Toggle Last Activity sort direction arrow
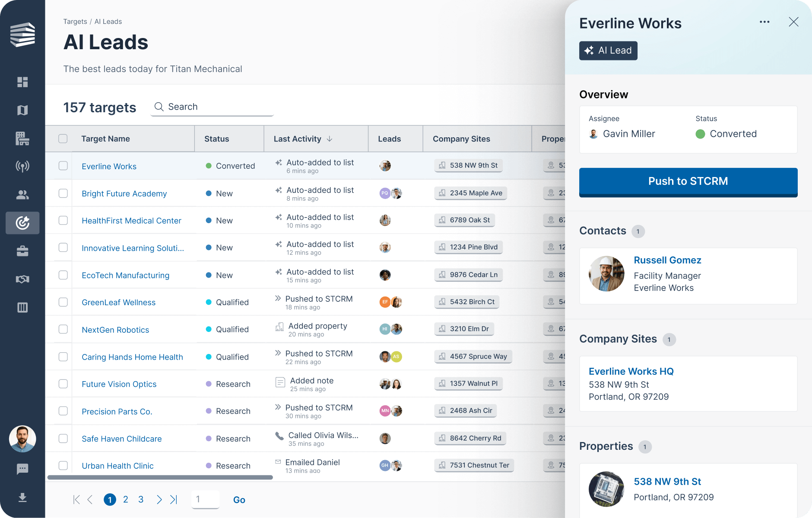This screenshot has height=518, width=812. click(329, 139)
